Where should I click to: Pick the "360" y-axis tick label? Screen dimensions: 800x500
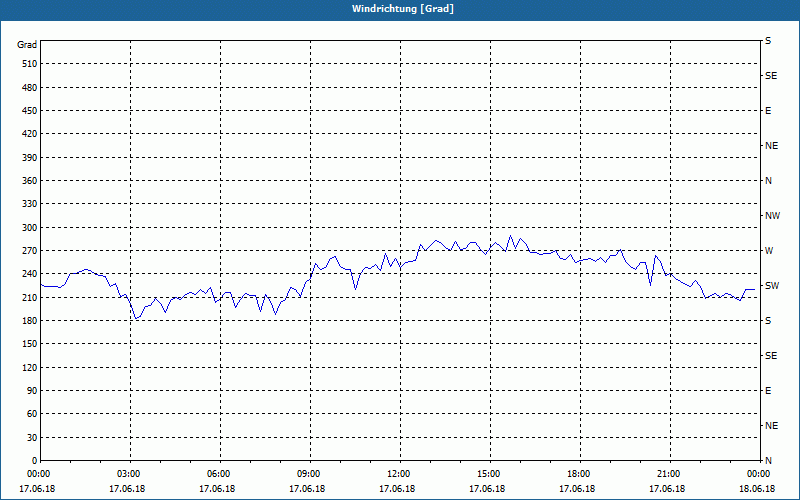[29, 181]
